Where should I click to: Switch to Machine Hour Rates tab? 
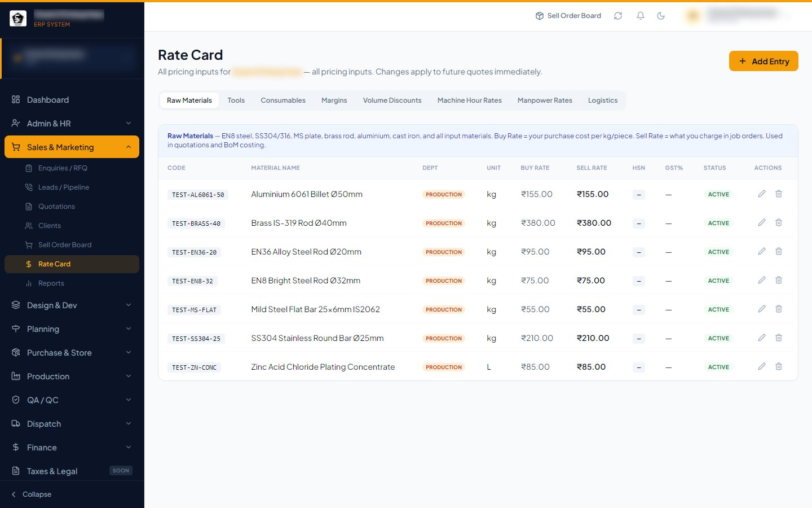[470, 100]
